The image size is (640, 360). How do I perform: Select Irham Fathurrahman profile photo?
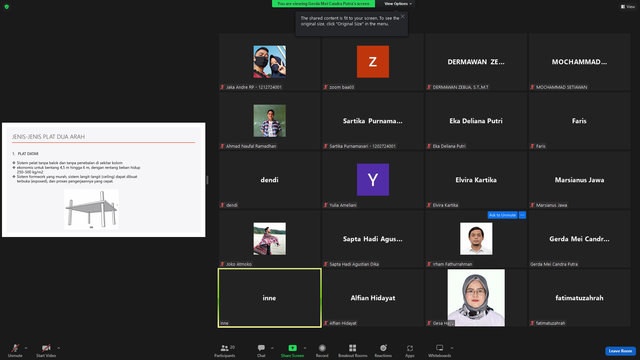476,239
